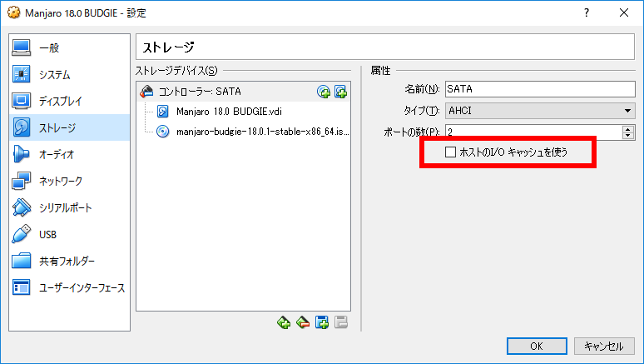Viewport: 644px width, 364px height.
Task: Click the add new storage controller icon
Action: pos(284,322)
